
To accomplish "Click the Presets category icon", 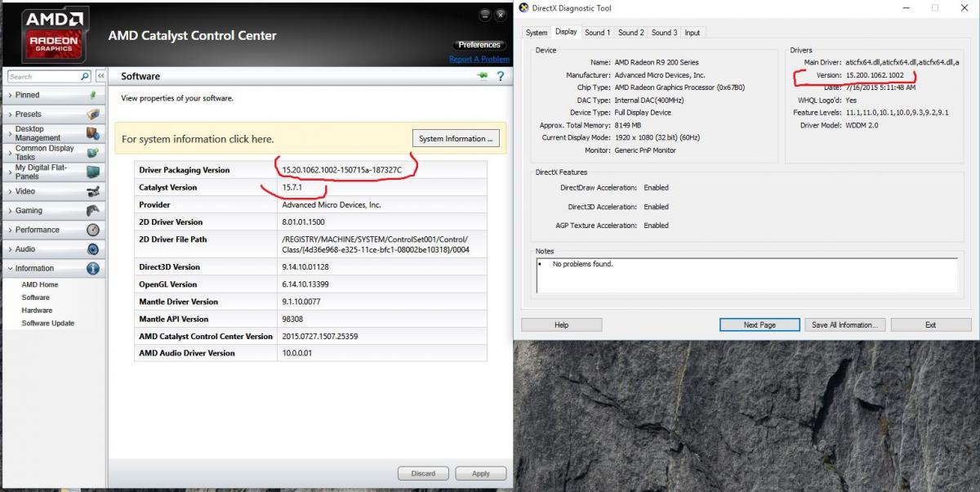I will click(x=93, y=114).
